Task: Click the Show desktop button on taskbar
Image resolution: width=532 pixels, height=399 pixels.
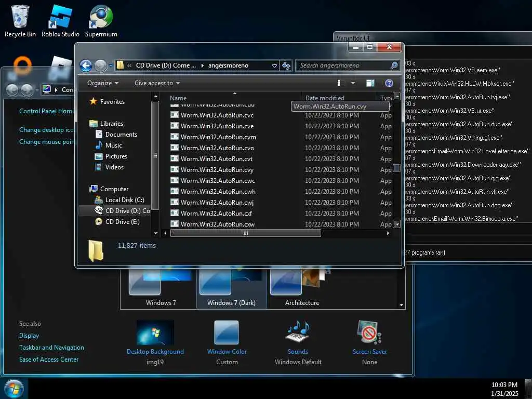Action: (x=528, y=389)
